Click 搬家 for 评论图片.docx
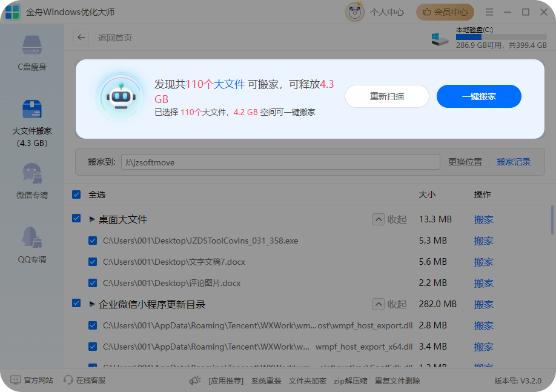The image size is (556, 392). (x=484, y=284)
